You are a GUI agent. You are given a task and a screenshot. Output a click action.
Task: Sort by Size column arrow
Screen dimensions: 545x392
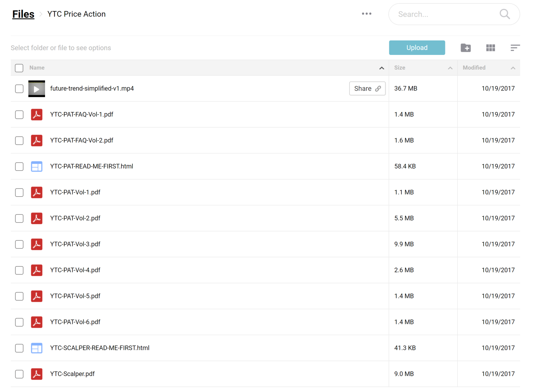(450, 68)
